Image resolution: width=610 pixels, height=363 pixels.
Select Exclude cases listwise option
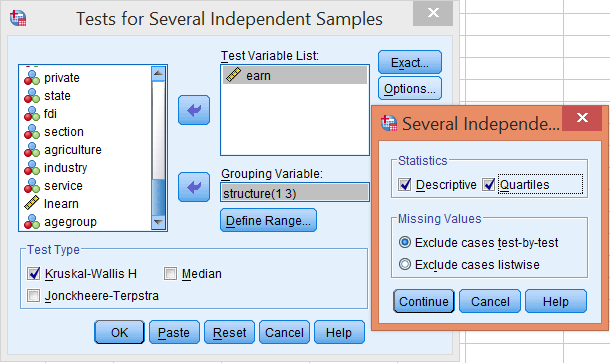coord(405,265)
